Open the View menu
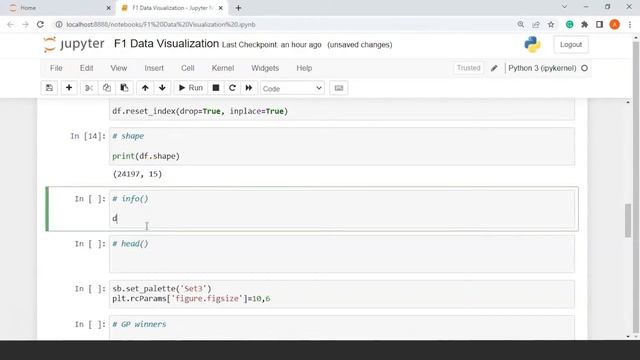This screenshot has width=640, height=360. [119, 68]
